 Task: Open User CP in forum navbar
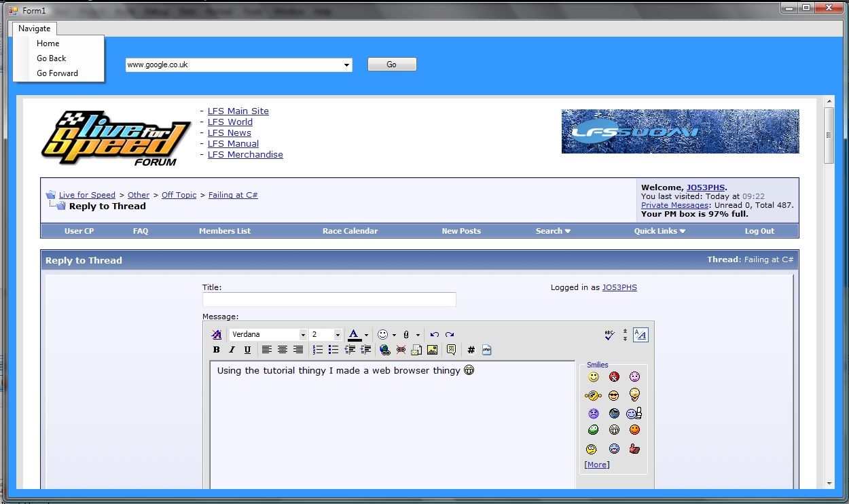point(79,231)
